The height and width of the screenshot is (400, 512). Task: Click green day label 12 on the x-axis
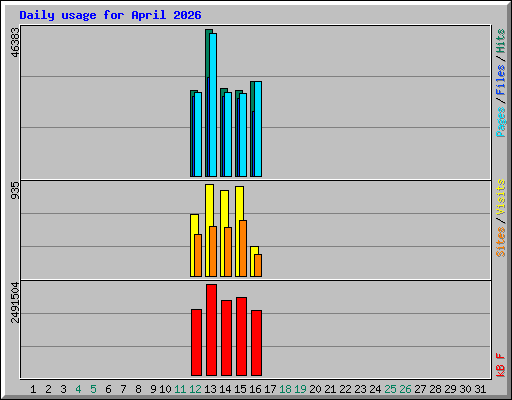[x=195, y=389]
